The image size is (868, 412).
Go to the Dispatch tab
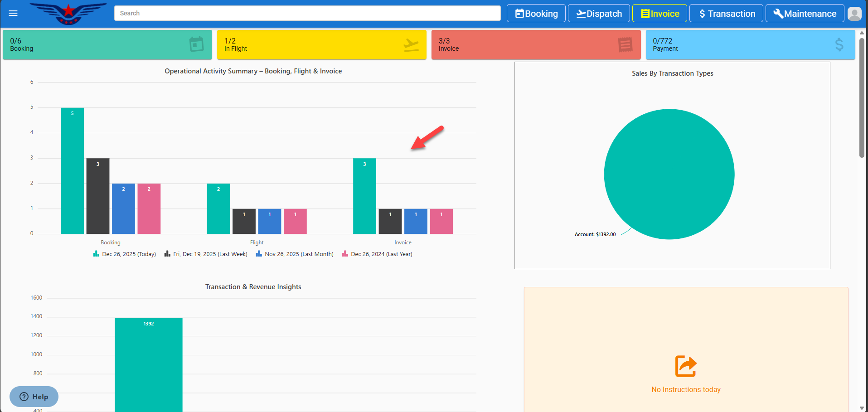point(599,14)
